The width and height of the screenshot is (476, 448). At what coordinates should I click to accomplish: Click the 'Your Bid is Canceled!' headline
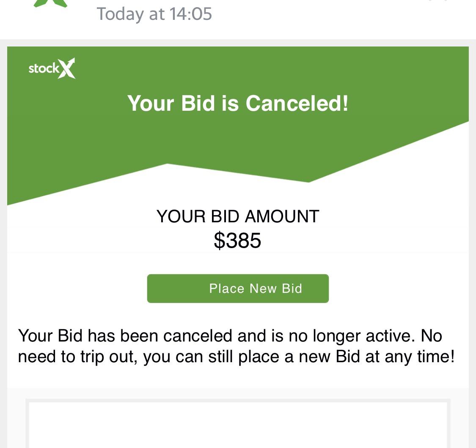(238, 103)
